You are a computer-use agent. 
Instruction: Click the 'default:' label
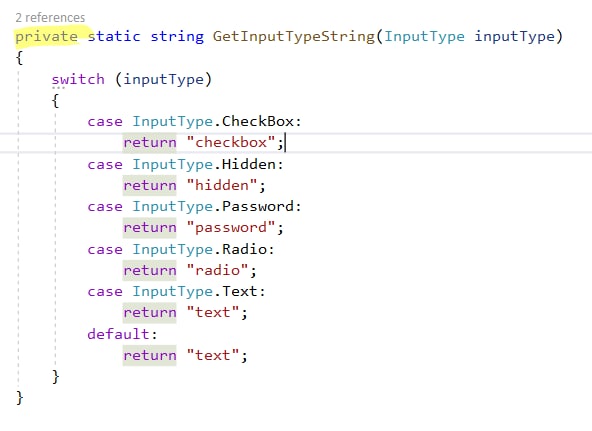122,334
